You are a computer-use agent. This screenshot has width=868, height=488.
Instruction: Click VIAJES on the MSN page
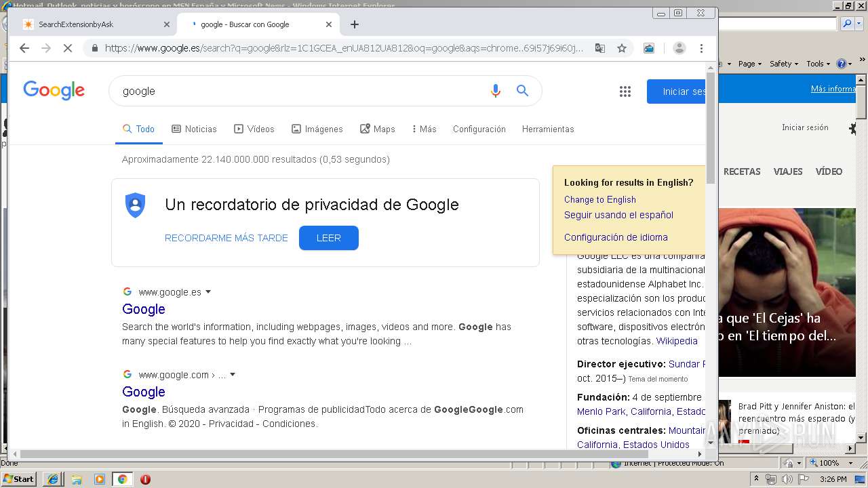tap(788, 171)
